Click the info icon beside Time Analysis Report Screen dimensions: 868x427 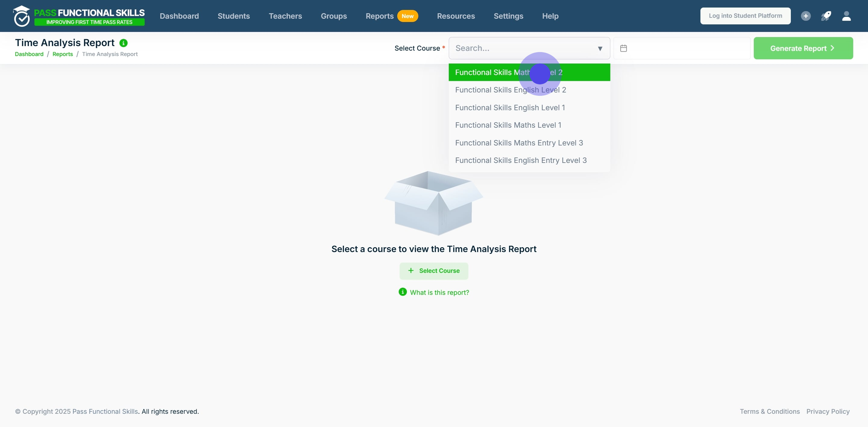pos(123,43)
